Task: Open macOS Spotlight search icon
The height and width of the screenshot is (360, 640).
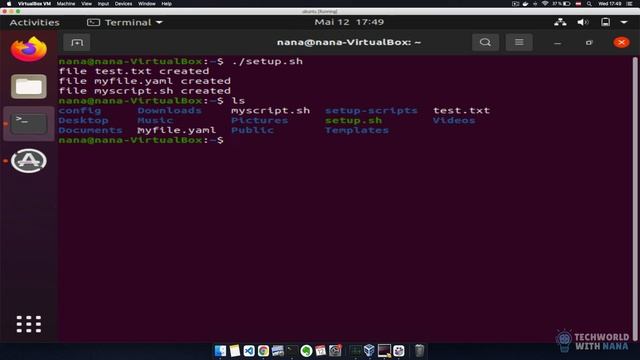Action: (x=589, y=4)
